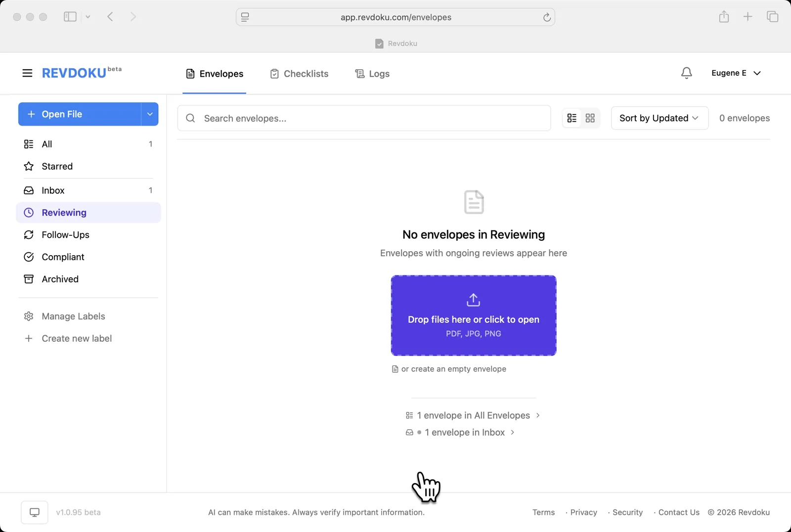Click the search magnifier icon

190,118
